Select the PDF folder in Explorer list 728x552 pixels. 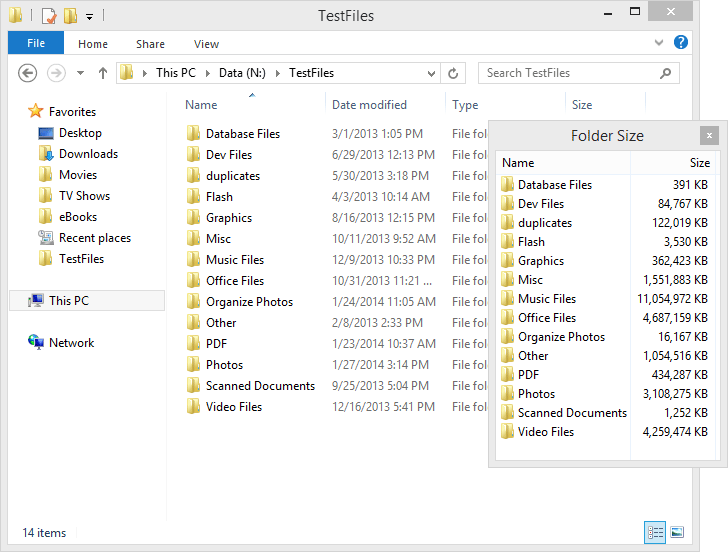click(x=207, y=344)
